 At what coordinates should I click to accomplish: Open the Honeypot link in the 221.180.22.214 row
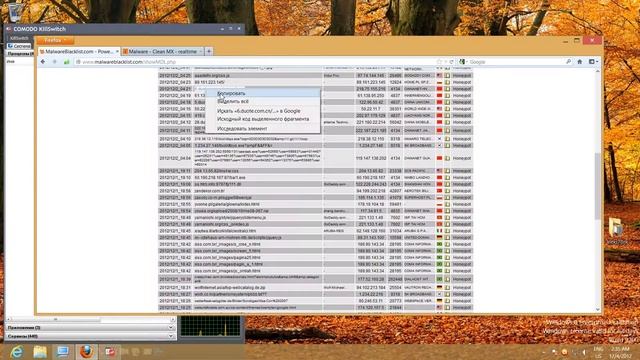coord(462,122)
